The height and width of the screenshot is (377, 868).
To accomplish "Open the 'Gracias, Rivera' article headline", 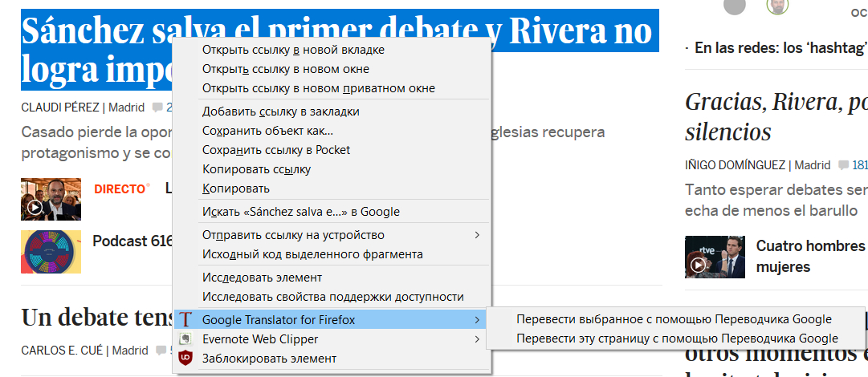I will (776, 116).
